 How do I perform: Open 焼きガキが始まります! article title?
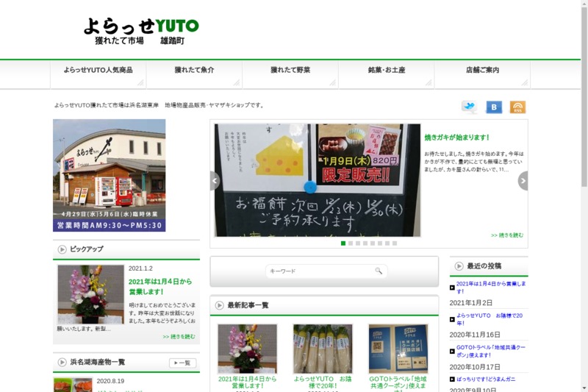click(456, 138)
